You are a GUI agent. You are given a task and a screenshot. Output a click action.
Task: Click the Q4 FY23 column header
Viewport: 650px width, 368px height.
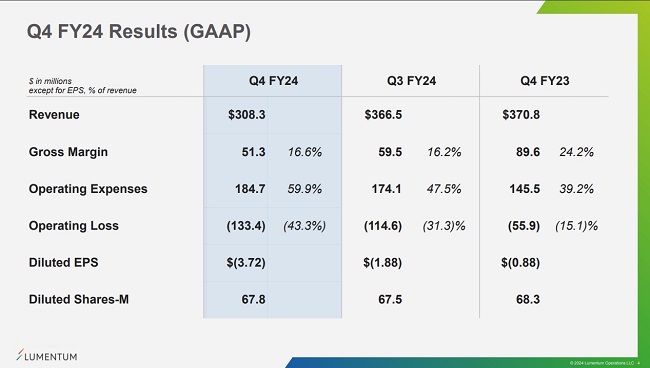point(545,80)
